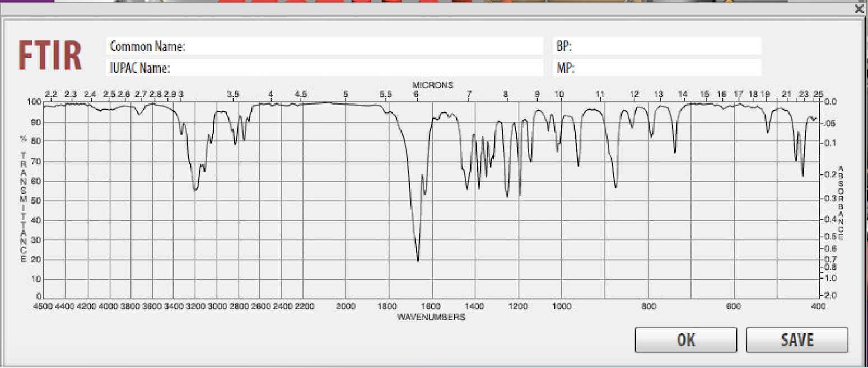The height and width of the screenshot is (368, 868).
Task: Click the 50 transmittance scale label
Action: pyautogui.click(x=37, y=200)
